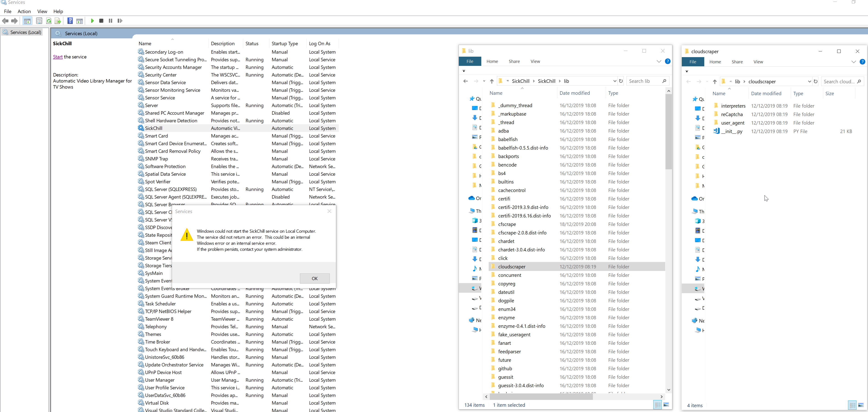868x412 pixels.
Task: Open the Help menu in Services
Action: click(x=58, y=11)
